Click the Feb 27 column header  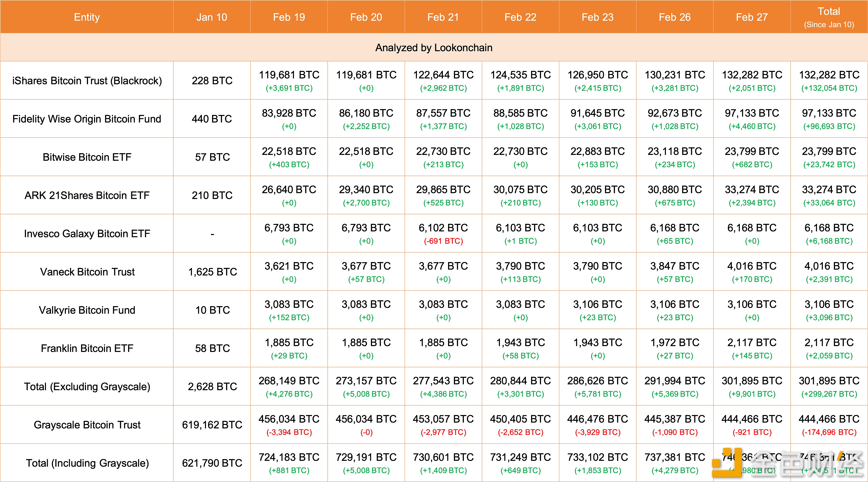pyautogui.click(x=752, y=17)
